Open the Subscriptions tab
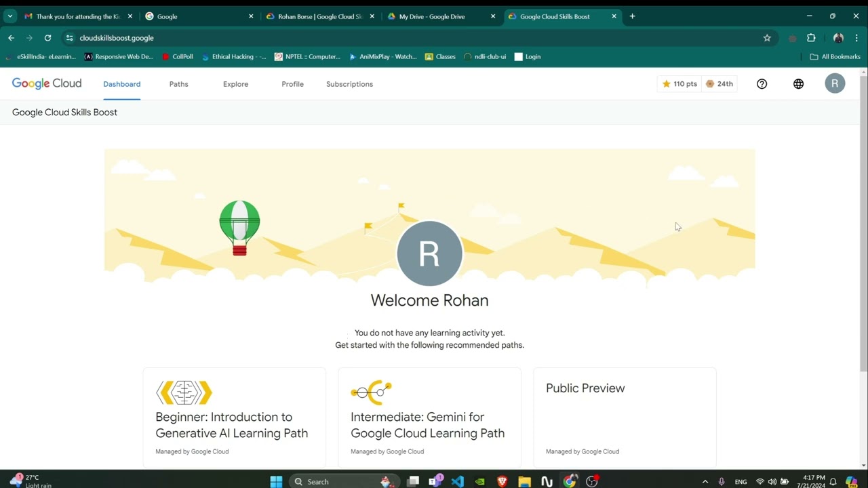 coord(349,84)
